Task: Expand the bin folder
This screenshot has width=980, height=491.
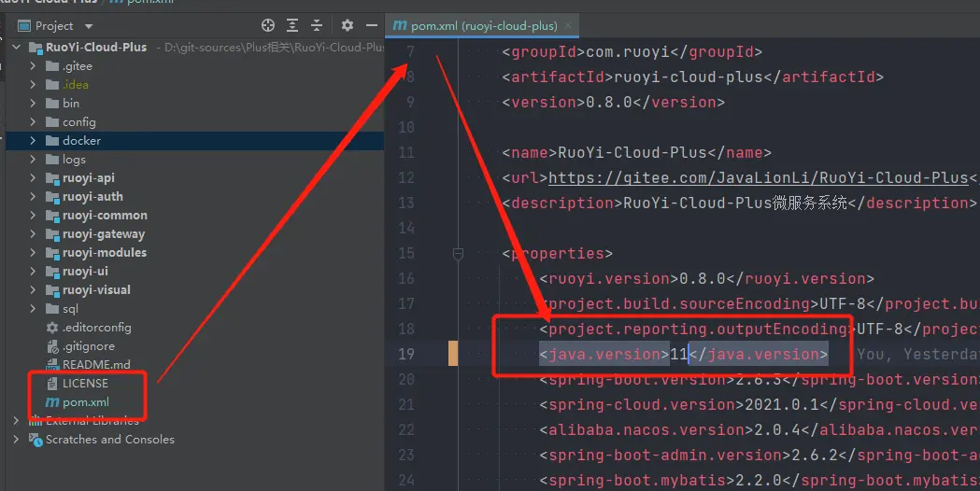Action: click(33, 103)
